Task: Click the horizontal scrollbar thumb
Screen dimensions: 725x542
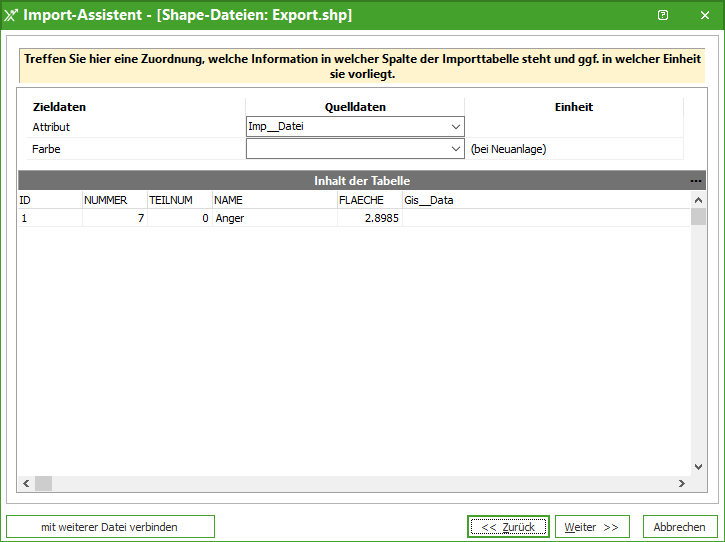Action: pos(43,484)
